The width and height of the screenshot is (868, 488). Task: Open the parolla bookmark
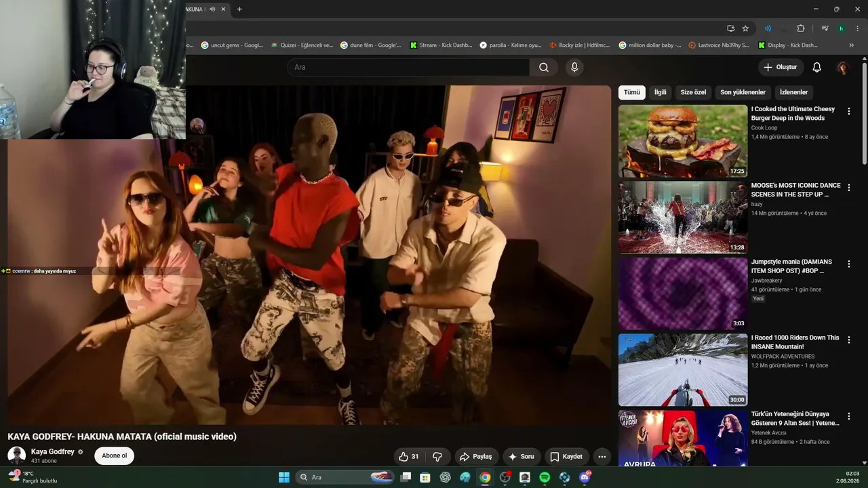tap(511, 45)
